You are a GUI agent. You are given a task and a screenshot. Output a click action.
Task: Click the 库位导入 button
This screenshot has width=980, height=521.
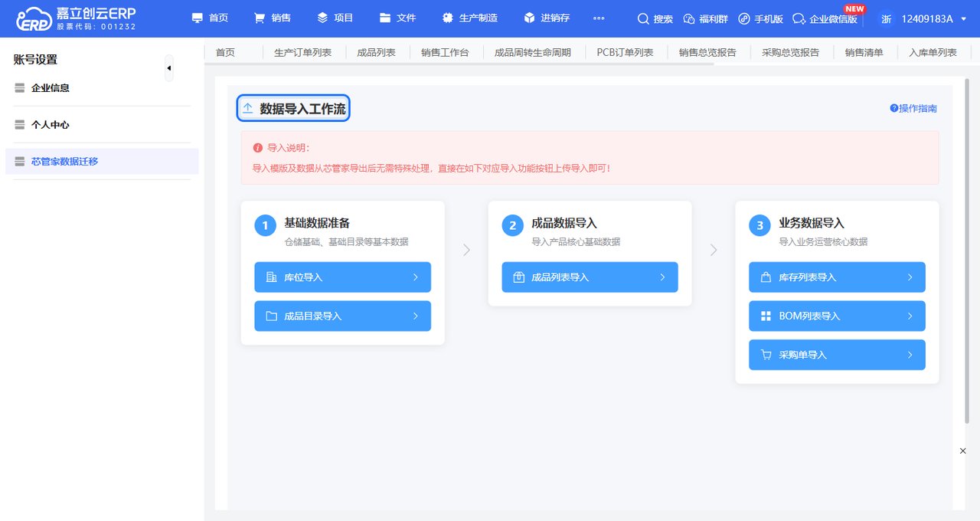coord(342,277)
